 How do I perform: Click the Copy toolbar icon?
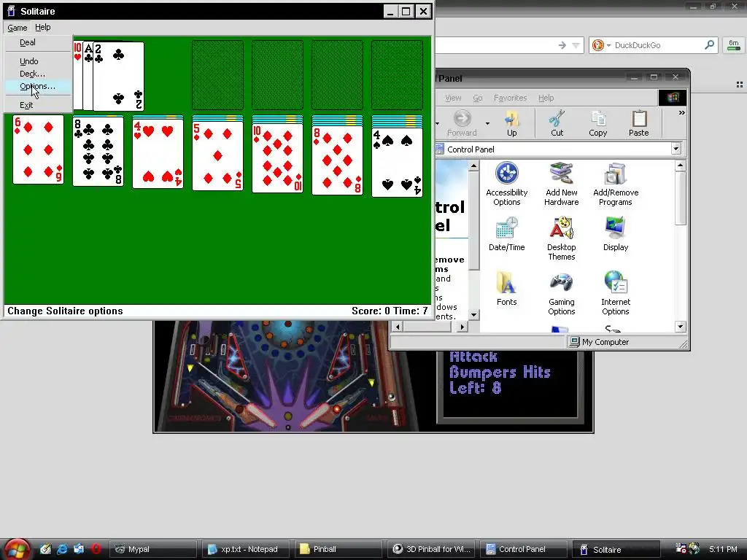point(598,123)
